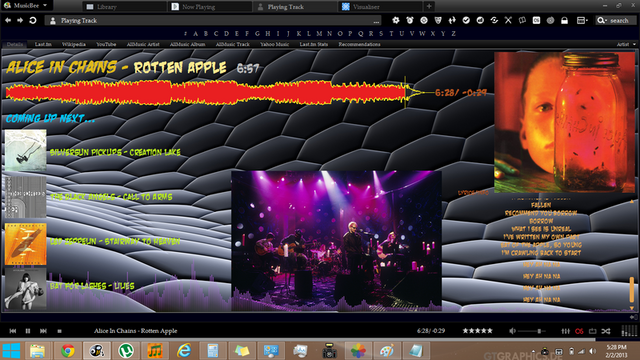The height and width of the screenshot is (360, 640).
Task: Open the settings gear in the toolbar
Action: coord(396,20)
